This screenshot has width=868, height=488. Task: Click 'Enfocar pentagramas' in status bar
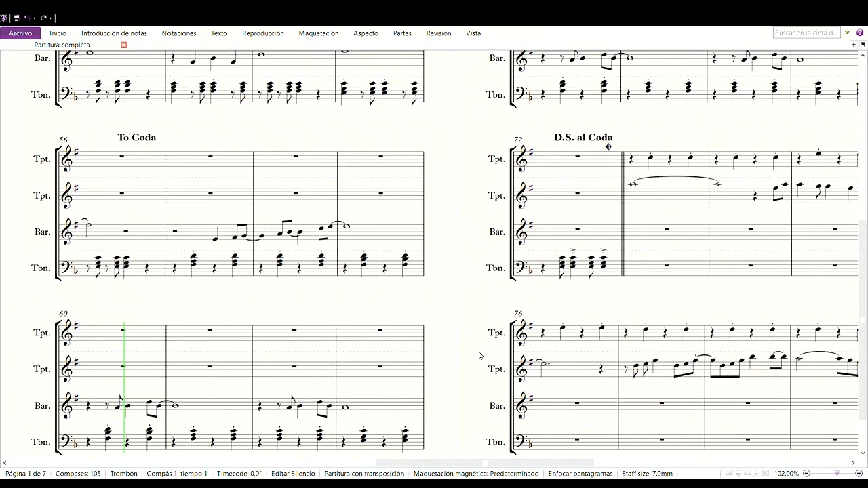pyautogui.click(x=580, y=474)
